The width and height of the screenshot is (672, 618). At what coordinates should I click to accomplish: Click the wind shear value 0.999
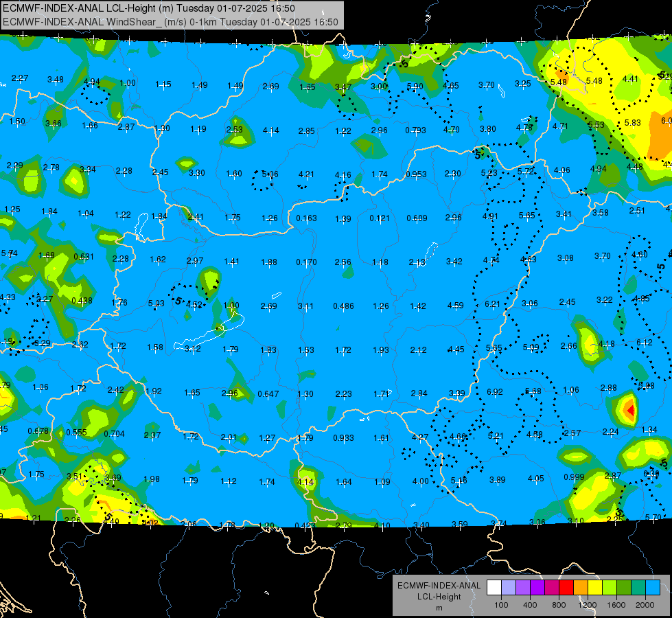(x=575, y=477)
